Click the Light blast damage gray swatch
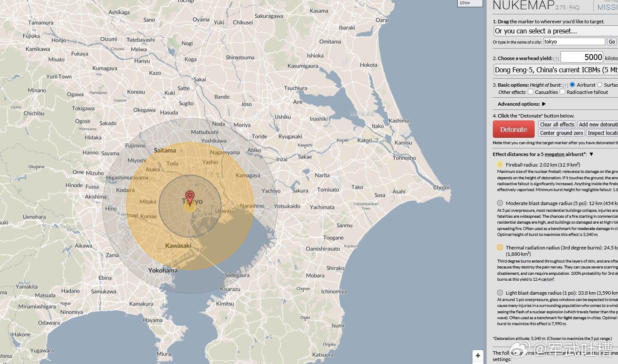Viewport: 618px width, 364px height. [500, 293]
